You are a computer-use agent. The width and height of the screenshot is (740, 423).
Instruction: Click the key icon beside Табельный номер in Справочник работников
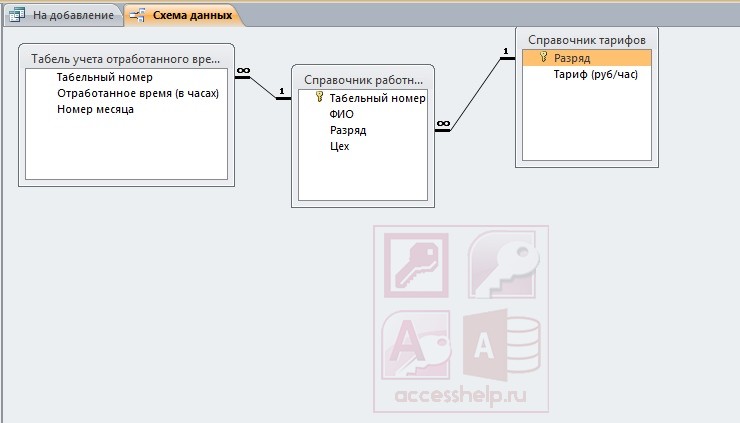tap(320, 97)
